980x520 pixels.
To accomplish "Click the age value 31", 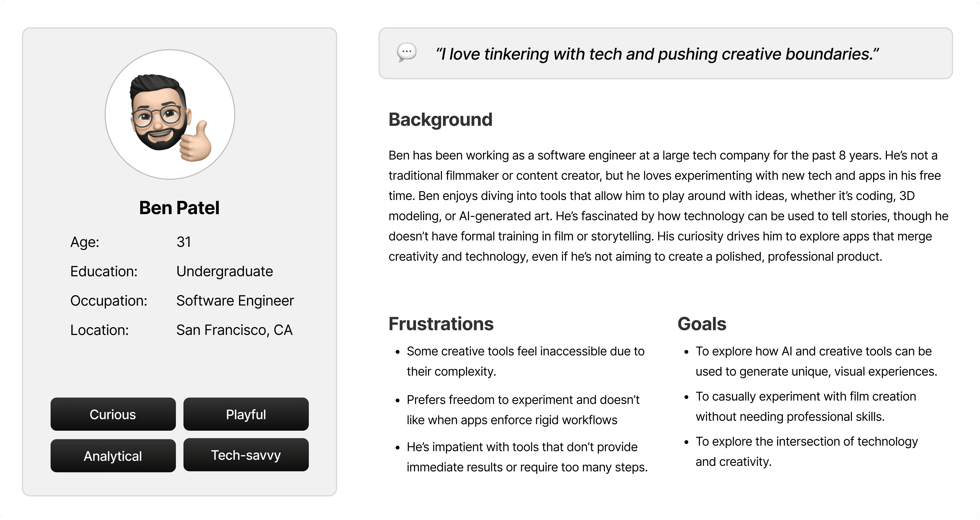I will 184,242.
